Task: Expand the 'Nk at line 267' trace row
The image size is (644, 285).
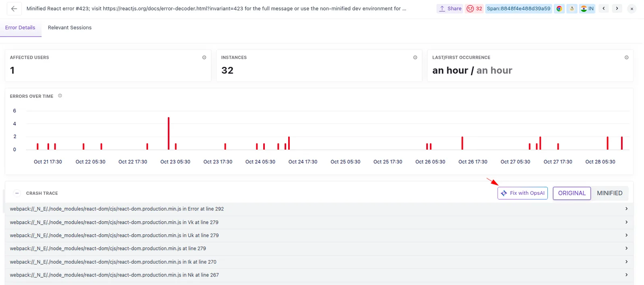Action: click(319, 275)
